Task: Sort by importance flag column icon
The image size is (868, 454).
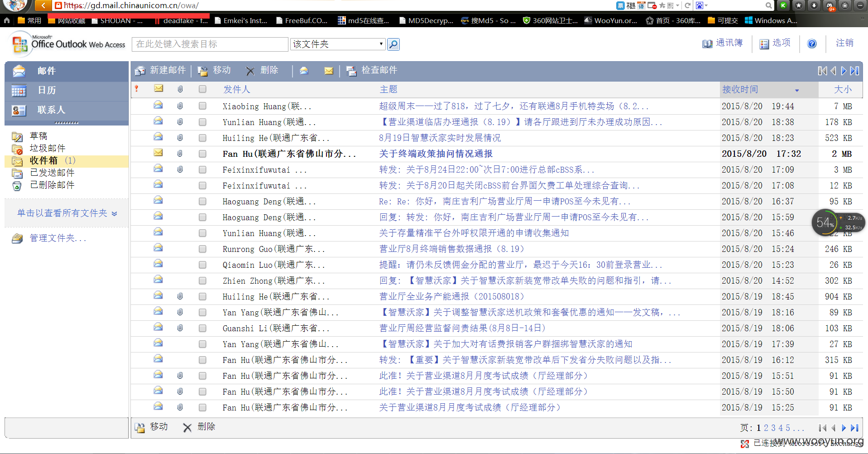Action: [x=136, y=89]
